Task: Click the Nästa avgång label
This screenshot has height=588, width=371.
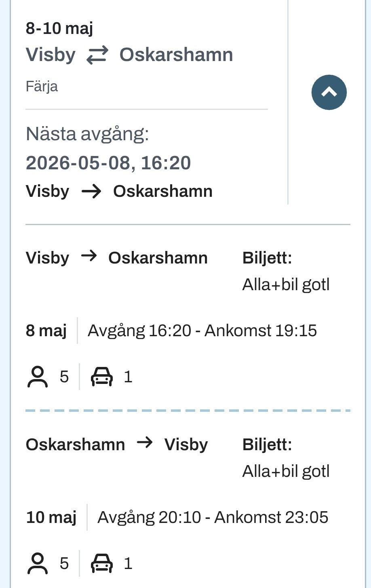Action: 87,134
